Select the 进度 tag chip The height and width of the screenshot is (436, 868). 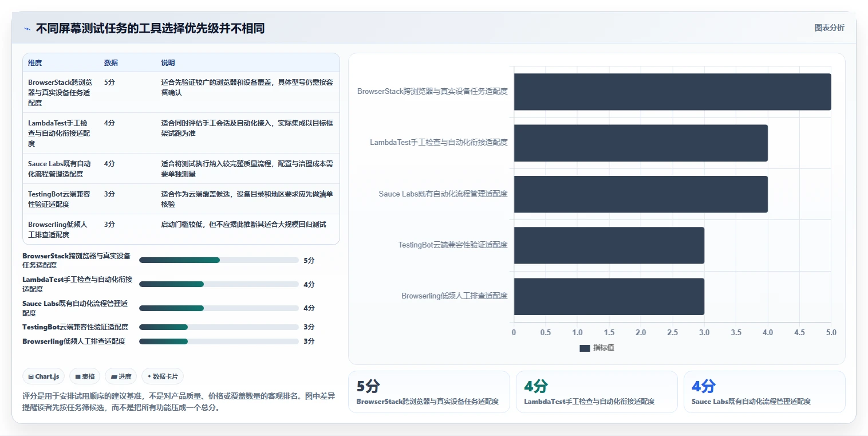(x=121, y=376)
